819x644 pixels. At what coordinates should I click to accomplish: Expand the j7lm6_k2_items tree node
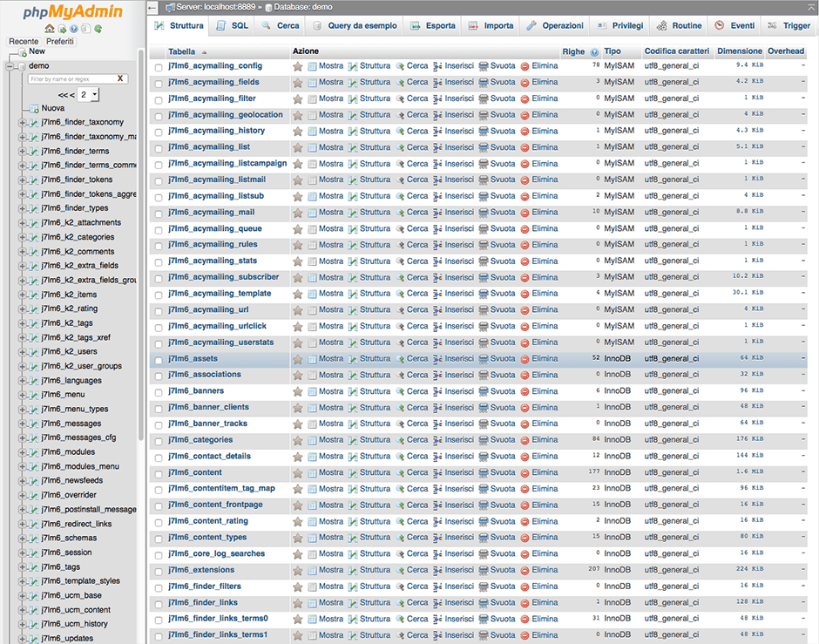[23, 295]
